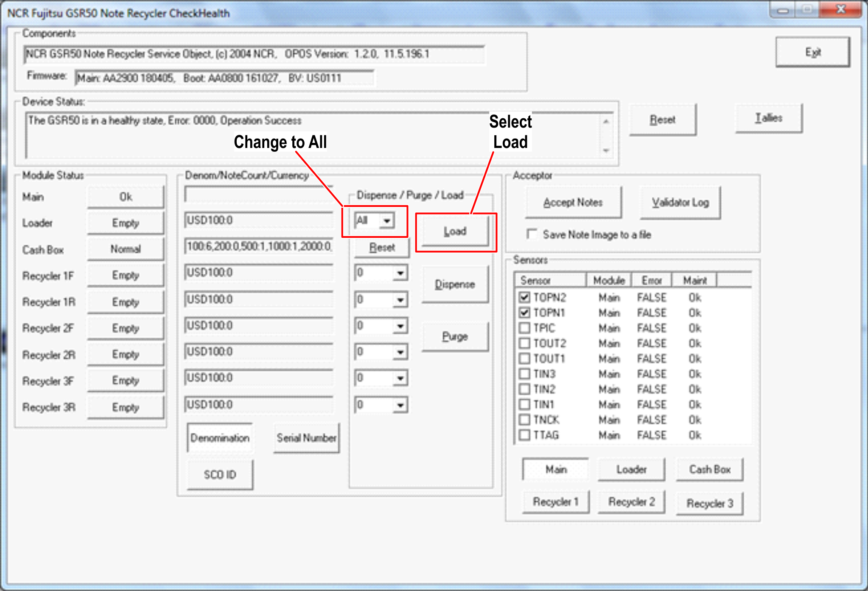The height and width of the screenshot is (591, 868).
Task: Click the Dispense button
Action: click(x=455, y=284)
